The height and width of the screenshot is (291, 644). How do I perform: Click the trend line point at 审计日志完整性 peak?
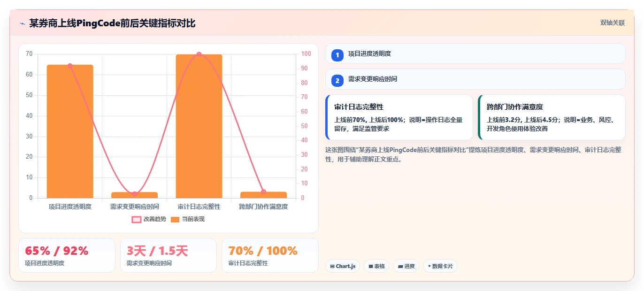coord(199,54)
